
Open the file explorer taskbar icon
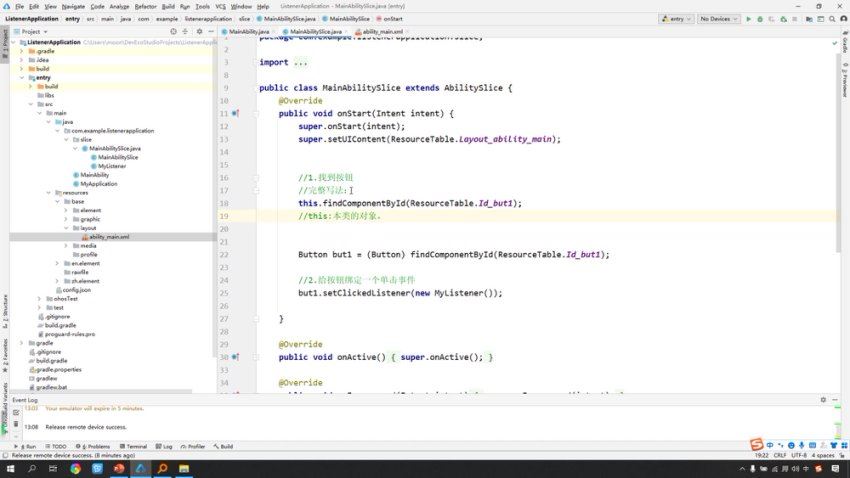pos(184,468)
